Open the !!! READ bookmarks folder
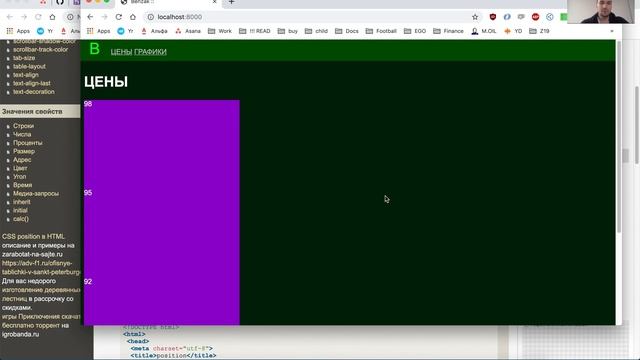This screenshot has height=360, width=640. 255,31
